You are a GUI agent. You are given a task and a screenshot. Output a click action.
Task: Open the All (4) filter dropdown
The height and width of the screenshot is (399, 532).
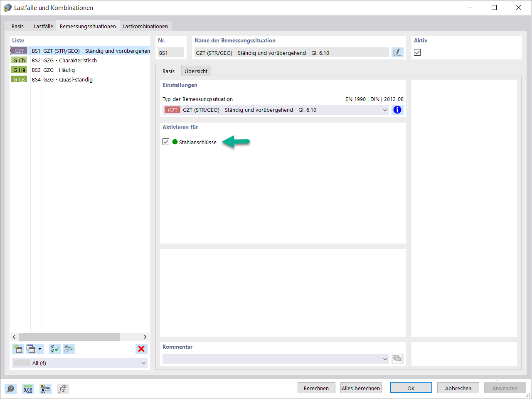pos(80,363)
